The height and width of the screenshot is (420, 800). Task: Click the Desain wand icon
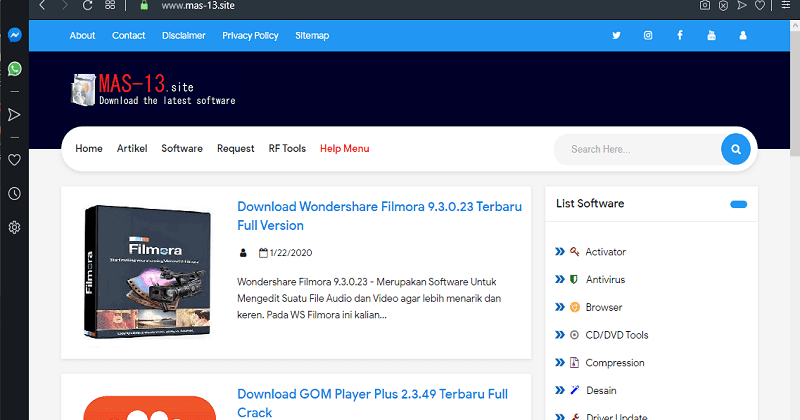[574, 390]
